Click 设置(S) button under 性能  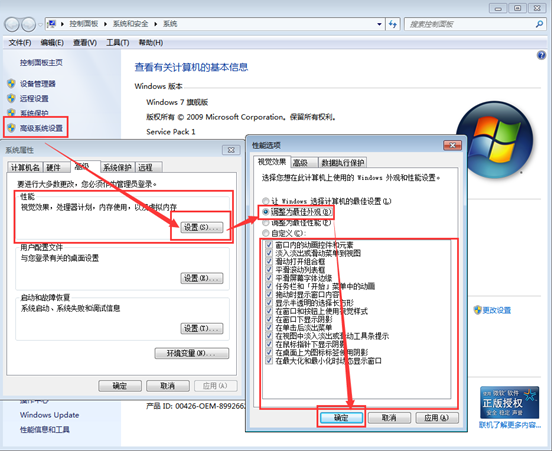click(x=201, y=227)
